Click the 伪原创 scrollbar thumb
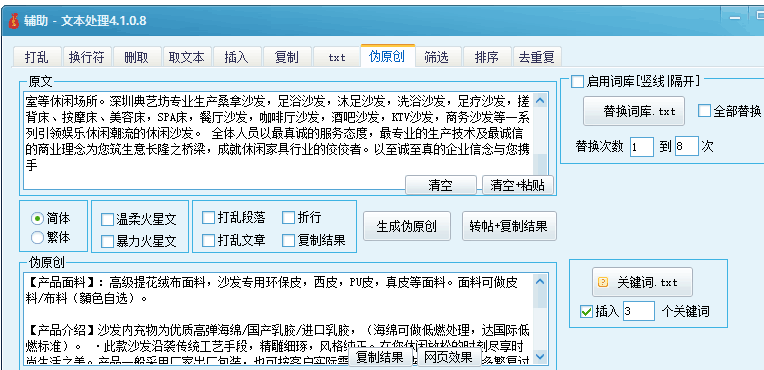This screenshot has height=370, width=764. [x=540, y=298]
